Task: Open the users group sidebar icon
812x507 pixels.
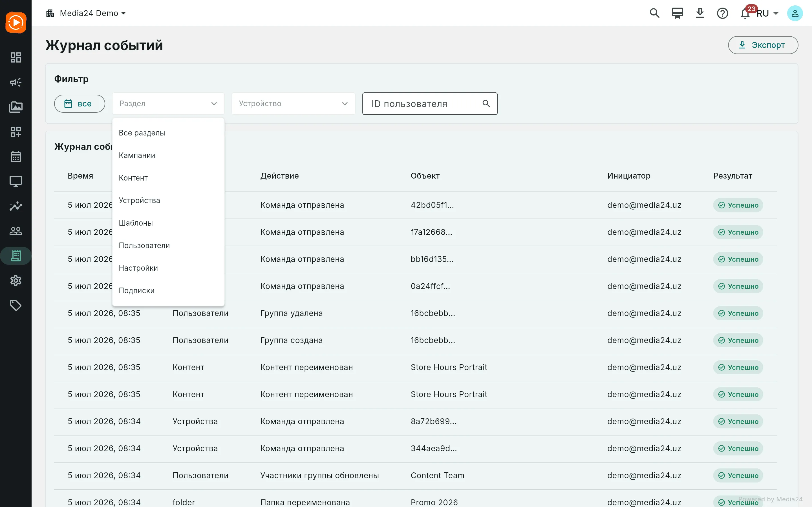Action: 16,231
